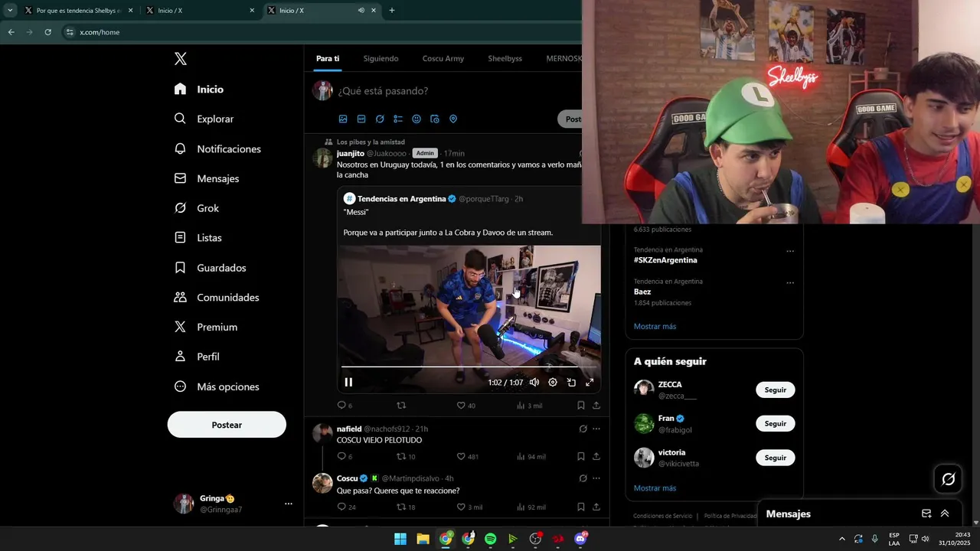Reply to juanjito's post
The image size is (980, 551).
[341, 406]
